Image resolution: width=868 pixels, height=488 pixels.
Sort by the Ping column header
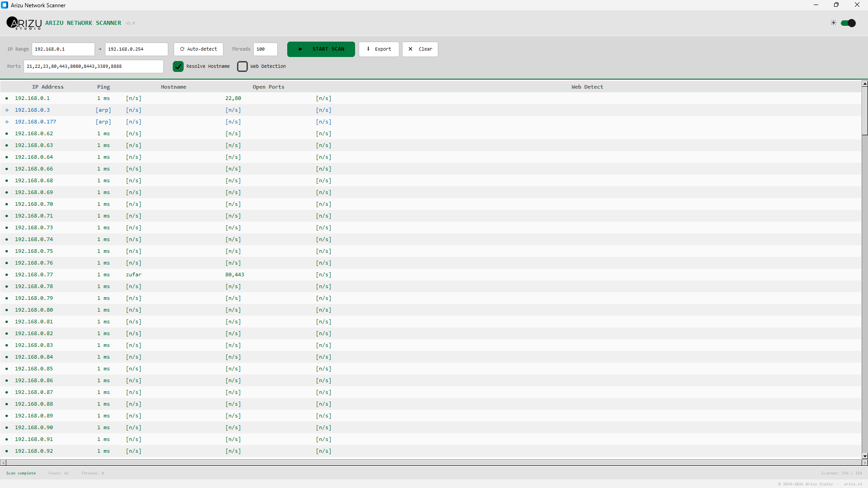point(103,87)
